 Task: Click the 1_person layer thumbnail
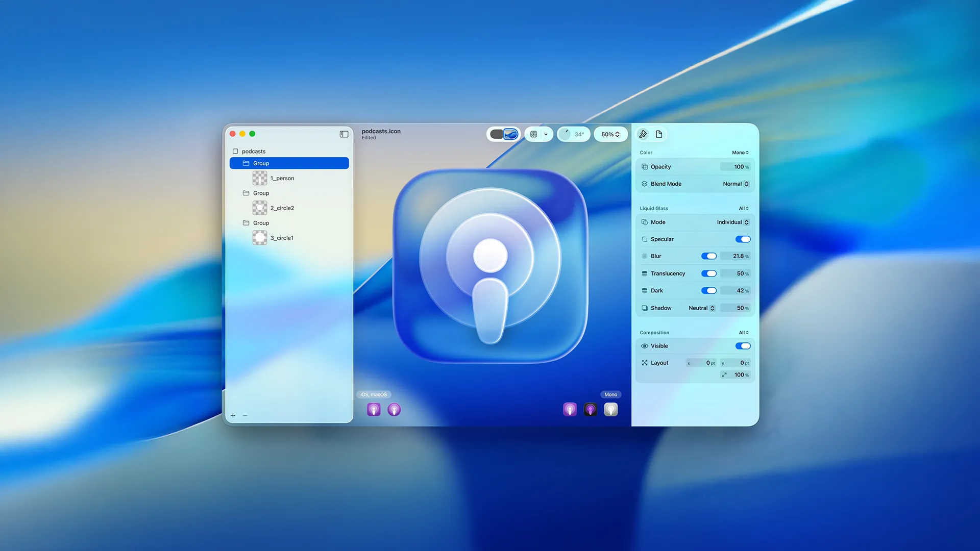pyautogui.click(x=260, y=178)
